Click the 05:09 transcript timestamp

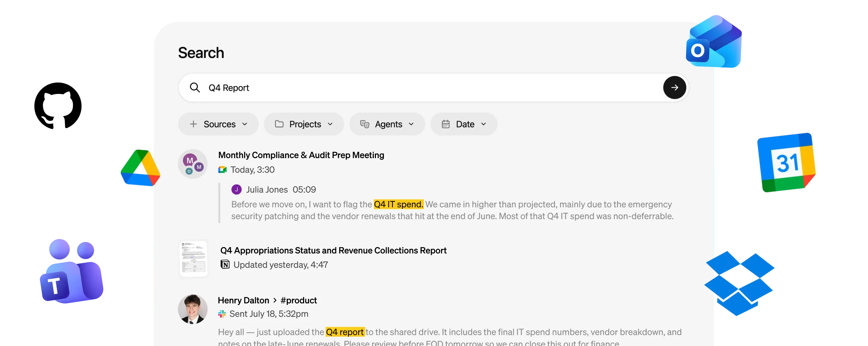[x=304, y=190]
